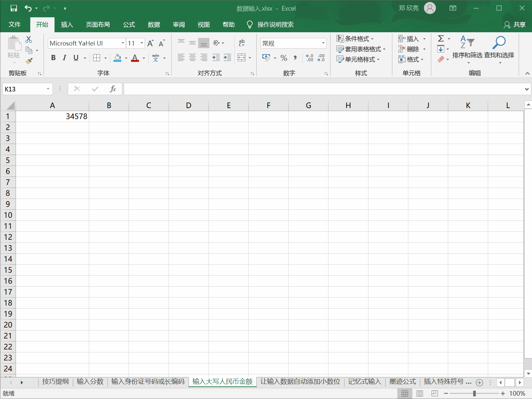The width and height of the screenshot is (532, 399).
Task: Apply cell borders icon
Action: (x=96, y=58)
